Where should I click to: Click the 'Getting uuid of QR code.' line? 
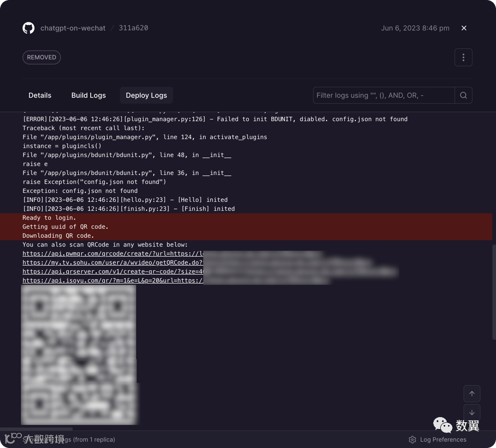(x=65, y=227)
